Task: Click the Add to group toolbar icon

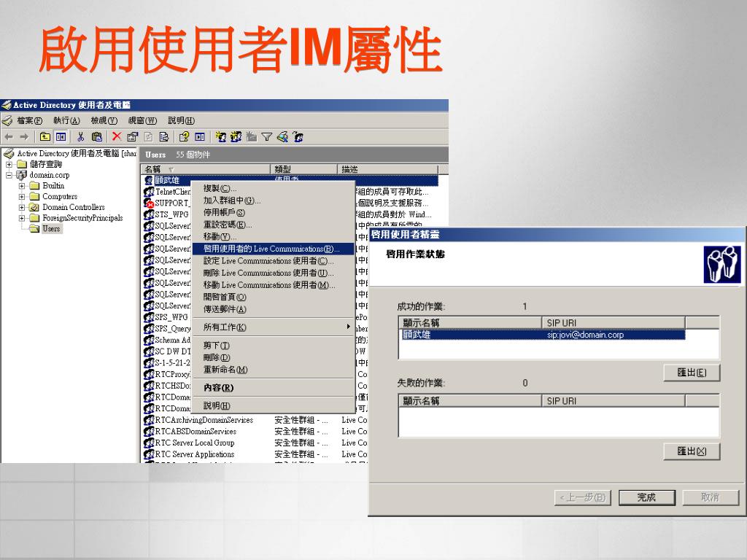Action: point(298,137)
